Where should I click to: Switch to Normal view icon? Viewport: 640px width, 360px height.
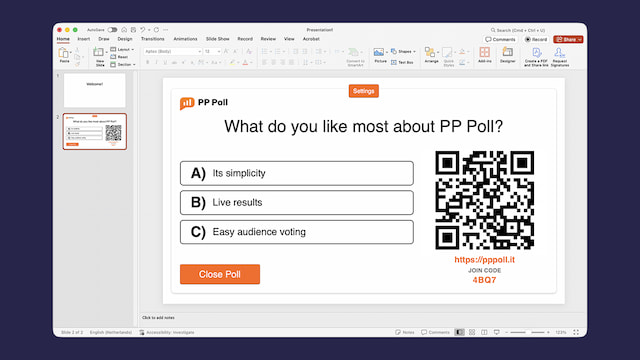click(x=460, y=332)
